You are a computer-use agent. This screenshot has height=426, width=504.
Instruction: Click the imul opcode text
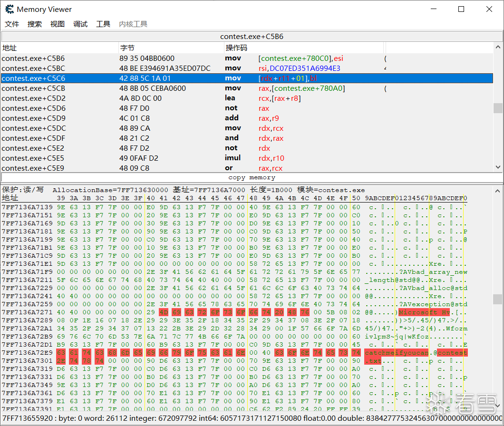[x=233, y=158]
